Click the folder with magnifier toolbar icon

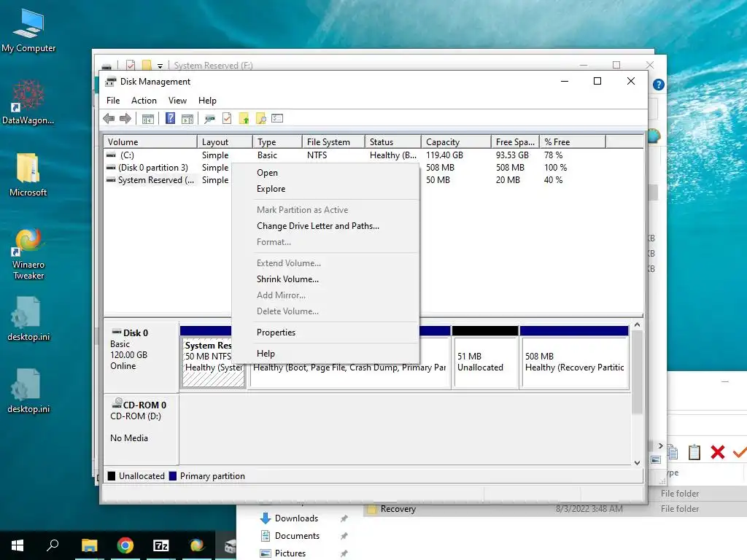261,119
